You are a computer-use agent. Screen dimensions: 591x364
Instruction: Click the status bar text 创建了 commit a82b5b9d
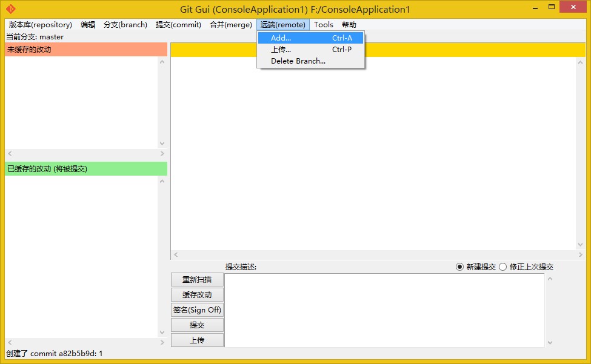point(55,354)
